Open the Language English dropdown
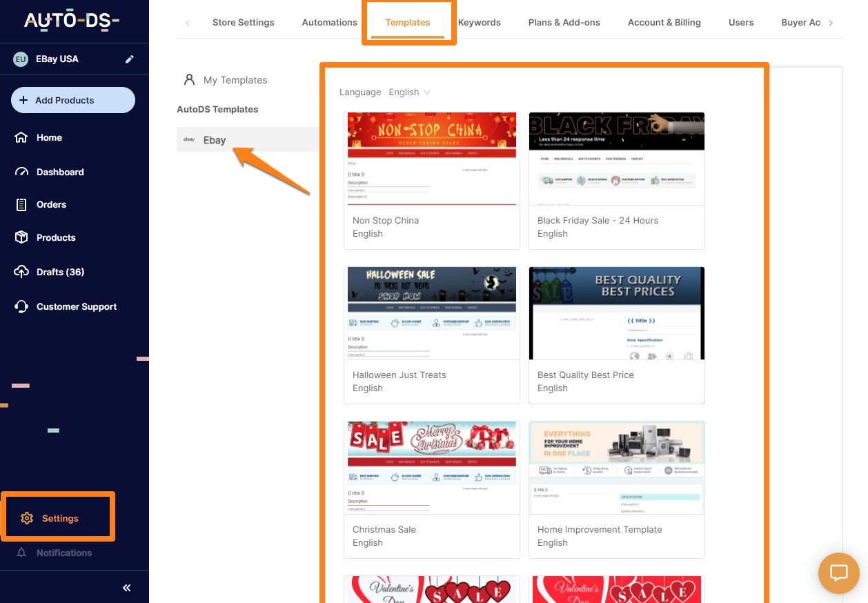This screenshot has height=603, width=868. click(x=410, y=92)
